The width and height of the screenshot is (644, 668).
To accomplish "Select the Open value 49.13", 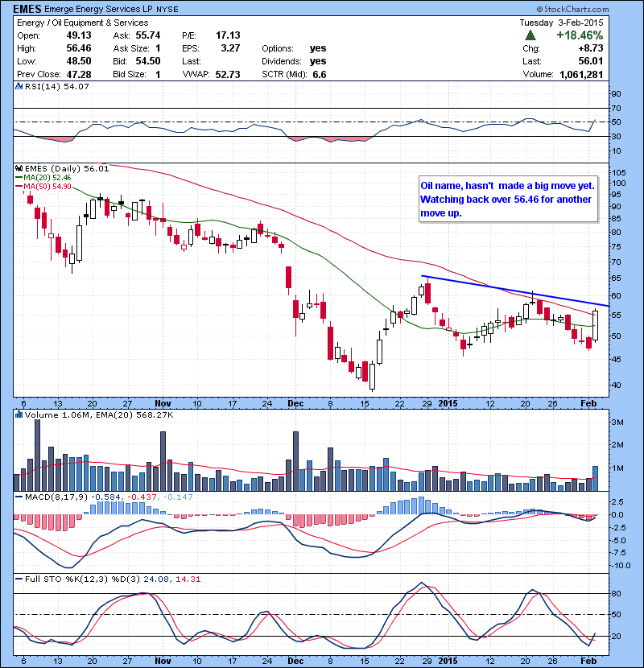I will 79,35.
